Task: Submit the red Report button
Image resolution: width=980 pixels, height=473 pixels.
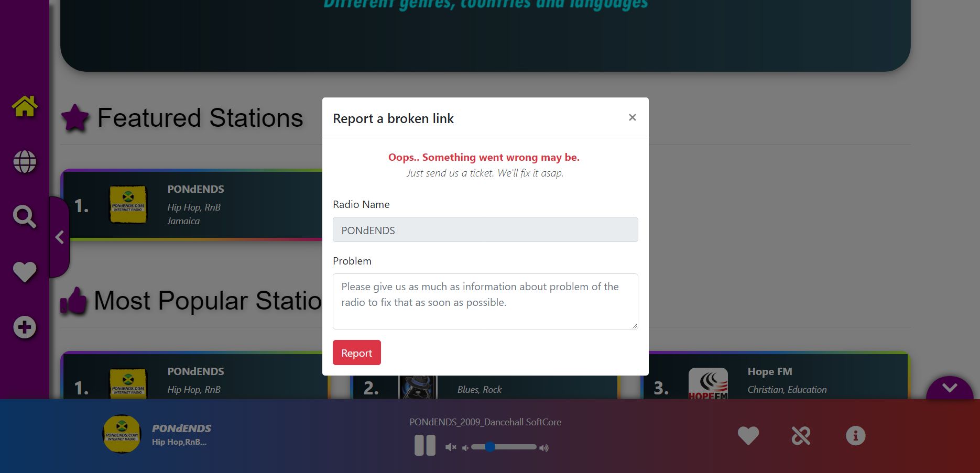Action: 357,353
